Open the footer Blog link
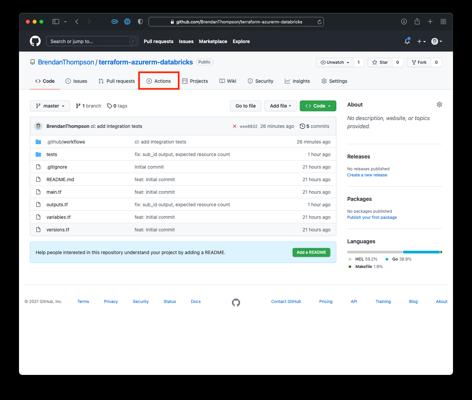Screen dimensions: 472x400 pos(413,301)
